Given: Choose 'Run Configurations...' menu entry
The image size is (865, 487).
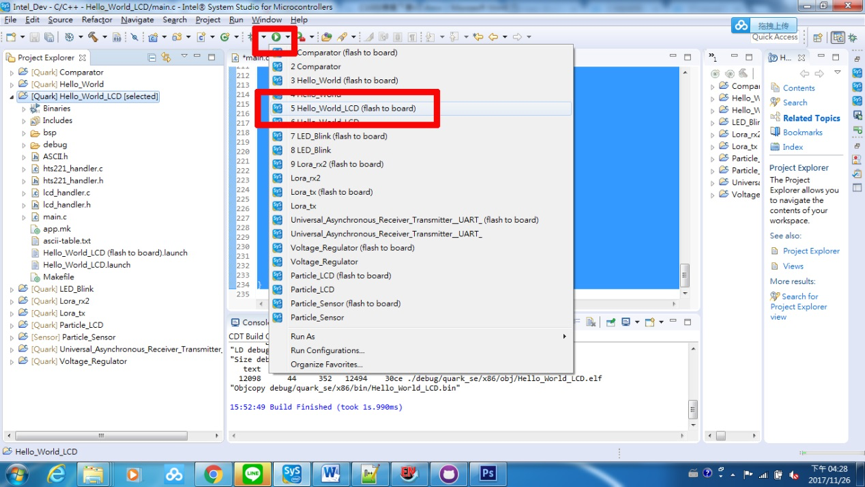Looking at the screenshot, I should point(421,350).
